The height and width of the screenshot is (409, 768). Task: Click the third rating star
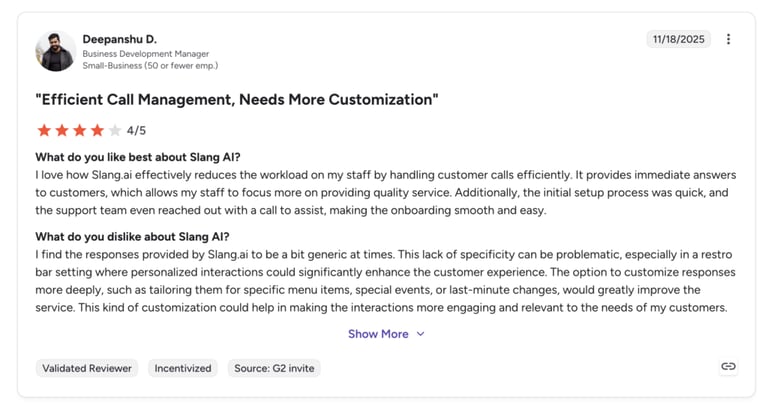click(79, 130)
